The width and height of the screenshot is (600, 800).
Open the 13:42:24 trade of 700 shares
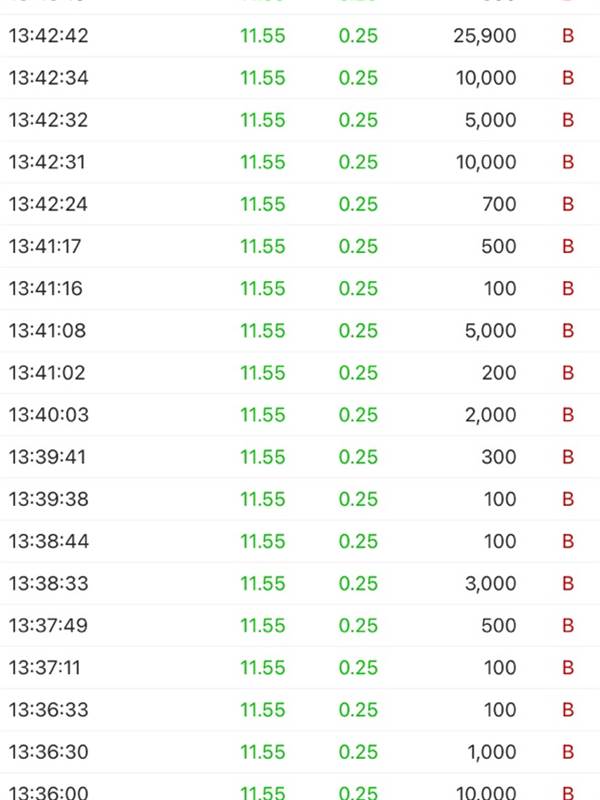(300, 204)
